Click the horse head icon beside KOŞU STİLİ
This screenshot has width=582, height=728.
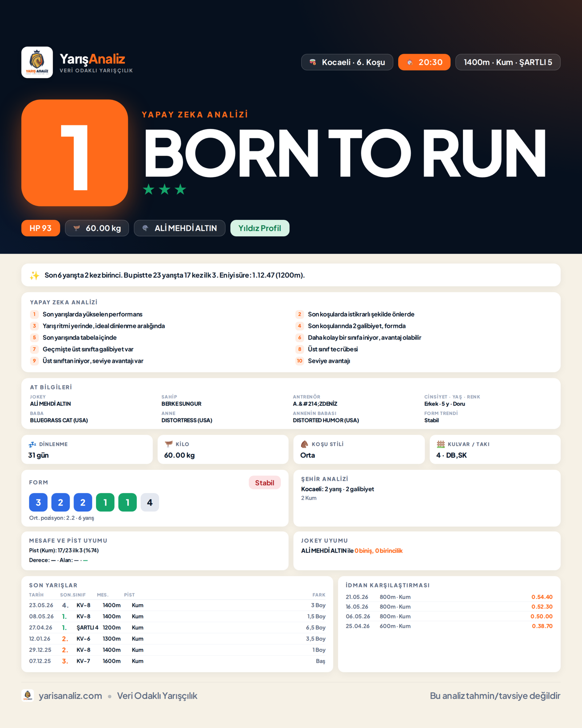point(304,444)
